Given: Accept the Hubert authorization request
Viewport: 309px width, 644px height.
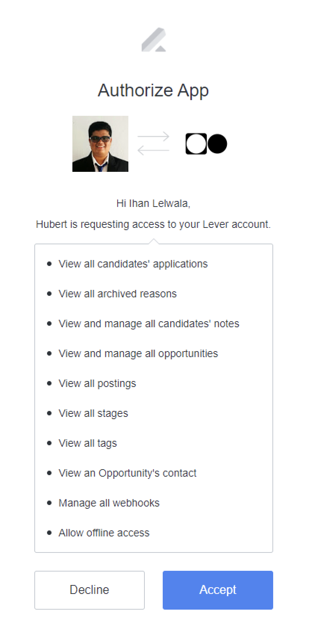Looking at the screenshot, I should (x=218, y=590).
